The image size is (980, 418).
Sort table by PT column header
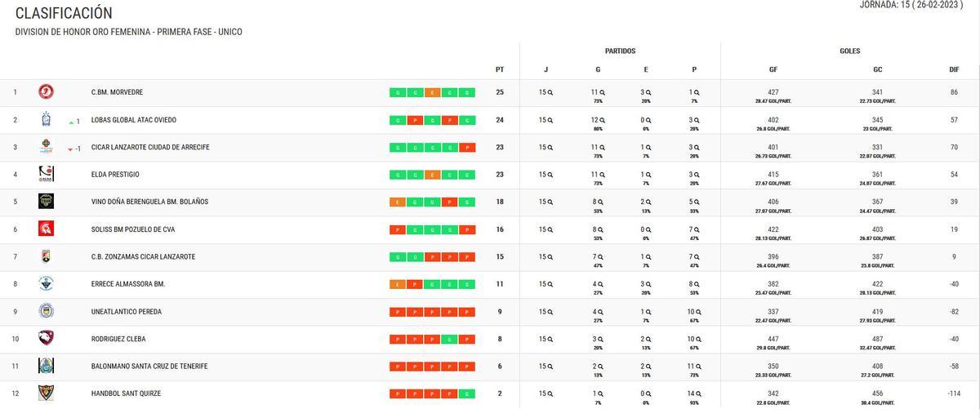pos(500,70)
